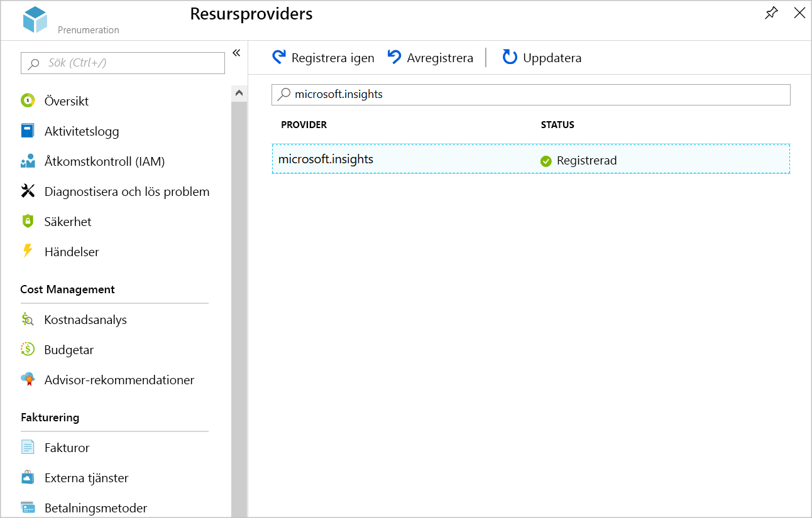812x518 pixels.
Task: Click the microsoft.insights provider filter box
Action: [531, 95]
